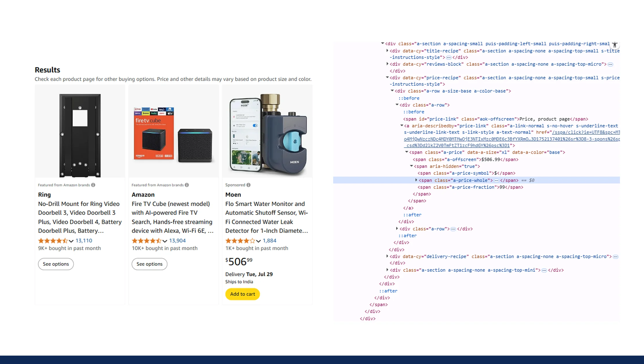Click the star rating stars on the Moen listing

[x=240, y=241]
